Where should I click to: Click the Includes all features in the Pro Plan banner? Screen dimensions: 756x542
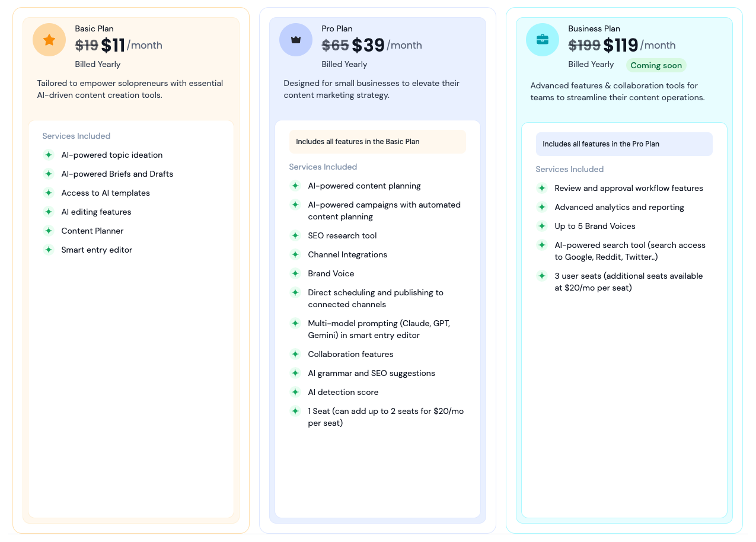pos(624,144)
